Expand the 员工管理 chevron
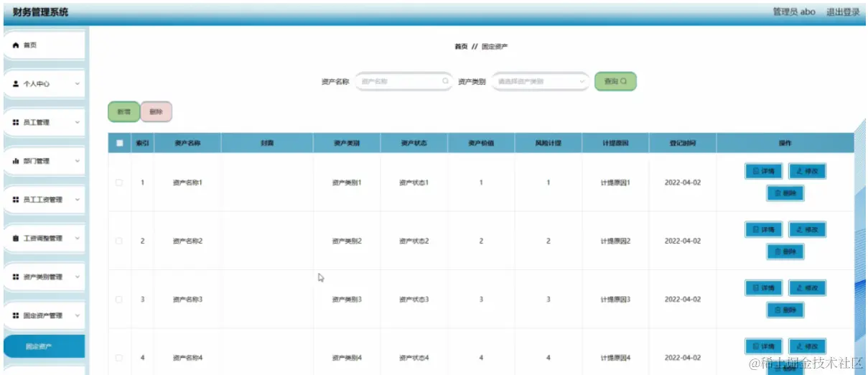This screenshot has width=868, height=375. pos(78,123)
